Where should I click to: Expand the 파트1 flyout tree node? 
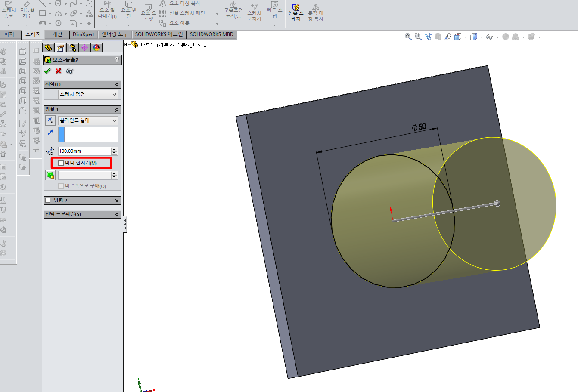click(x=127, y=44)
